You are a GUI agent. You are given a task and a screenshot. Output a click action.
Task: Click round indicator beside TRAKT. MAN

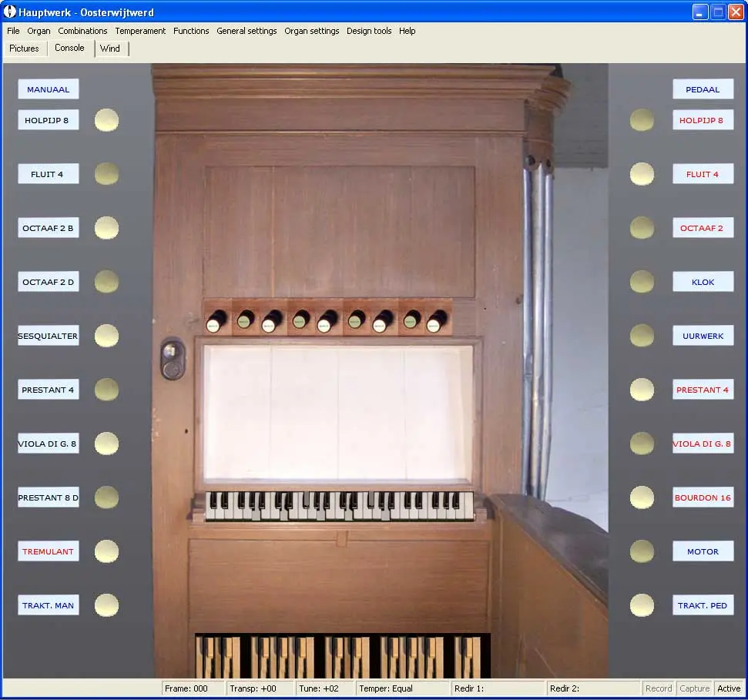point(106,605)
